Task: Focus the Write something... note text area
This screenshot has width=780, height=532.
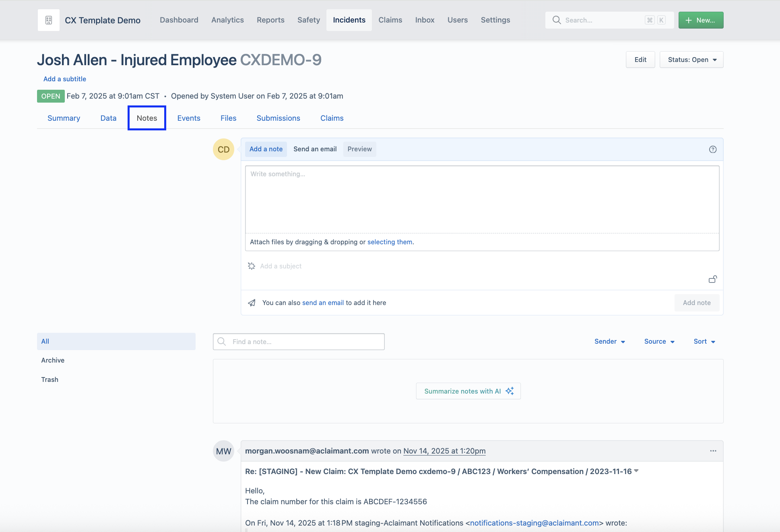Action: click(482, 200)
